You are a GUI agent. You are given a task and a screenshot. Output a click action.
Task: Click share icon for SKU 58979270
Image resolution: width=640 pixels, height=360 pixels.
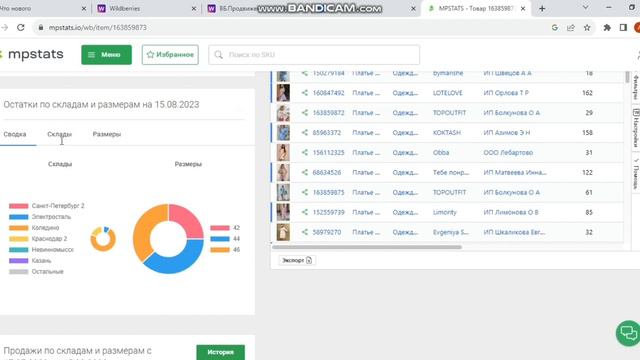(304, 232)
